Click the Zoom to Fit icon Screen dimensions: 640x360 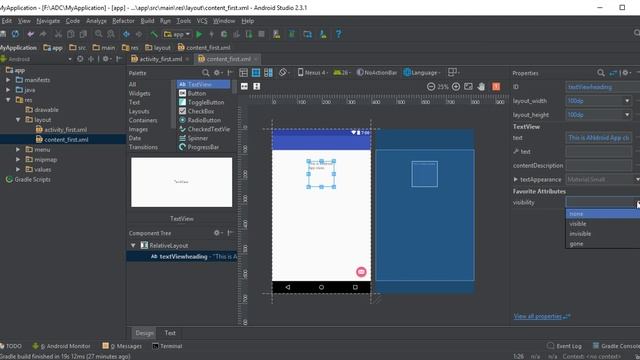tap(468, 87)
